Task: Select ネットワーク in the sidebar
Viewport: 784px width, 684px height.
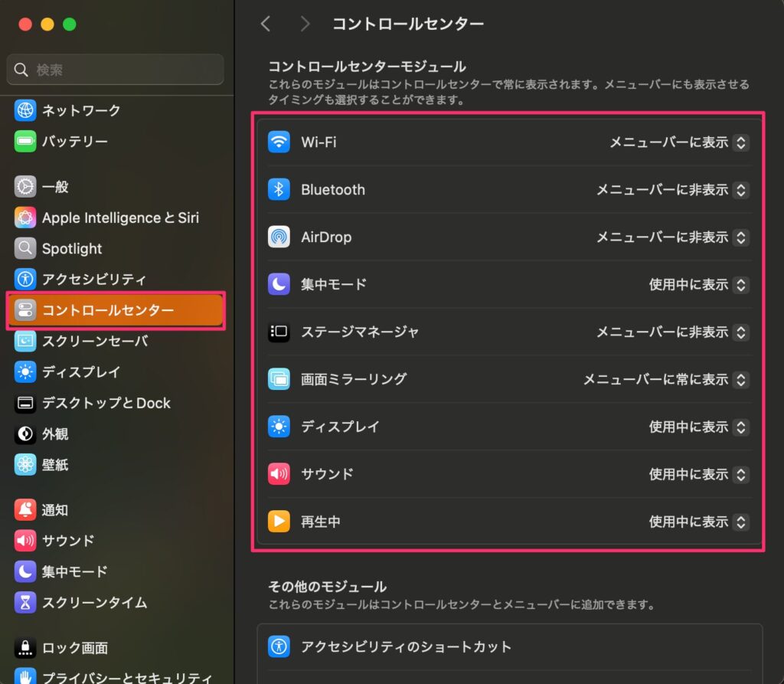Action: tap(80, 110)
